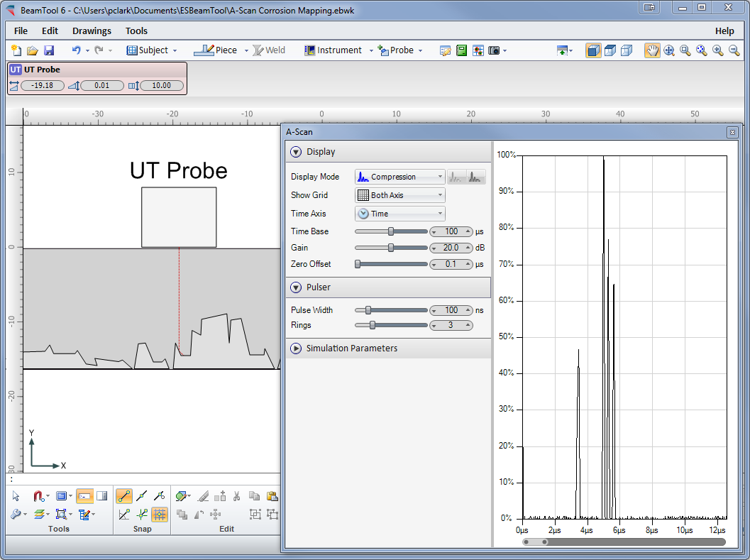The image size is (750, 560).
Task: Collapse the Display section
Action: tap(296, 152)
